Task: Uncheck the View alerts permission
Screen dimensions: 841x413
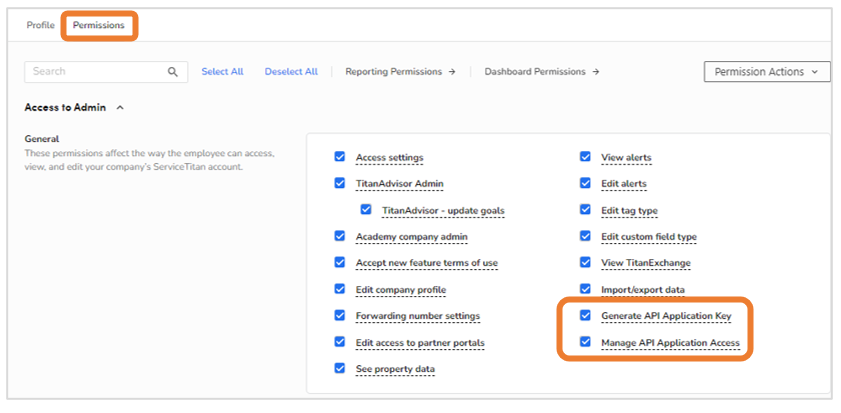Action: (x=585, y=157)
